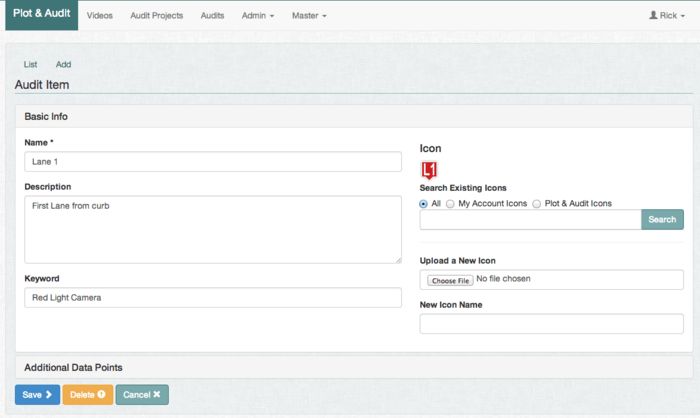Select the All icons radio button
This screenshot has width=700, height=418.
coord(424,204)
